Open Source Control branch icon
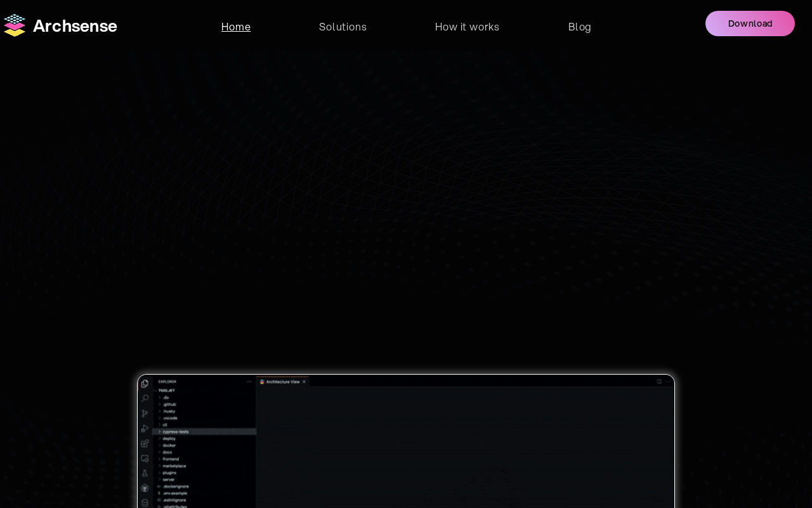The image size is (812, 508). (145, 413)
